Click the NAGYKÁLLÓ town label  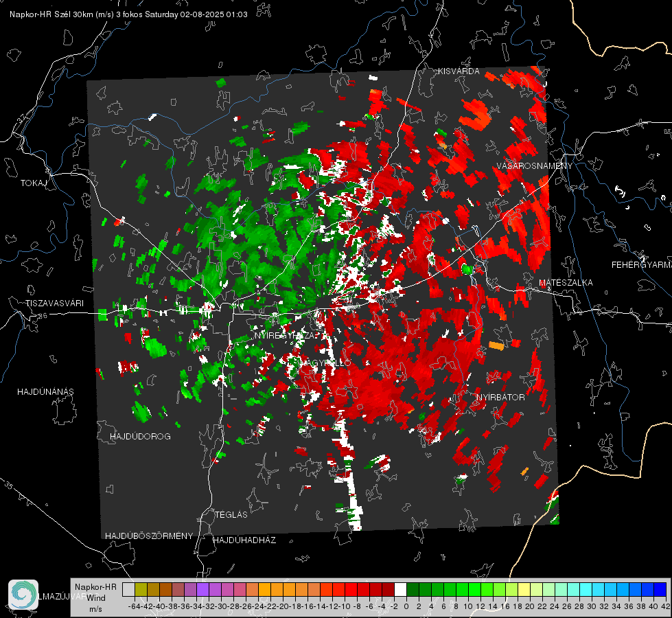click(x=325, y=363)
